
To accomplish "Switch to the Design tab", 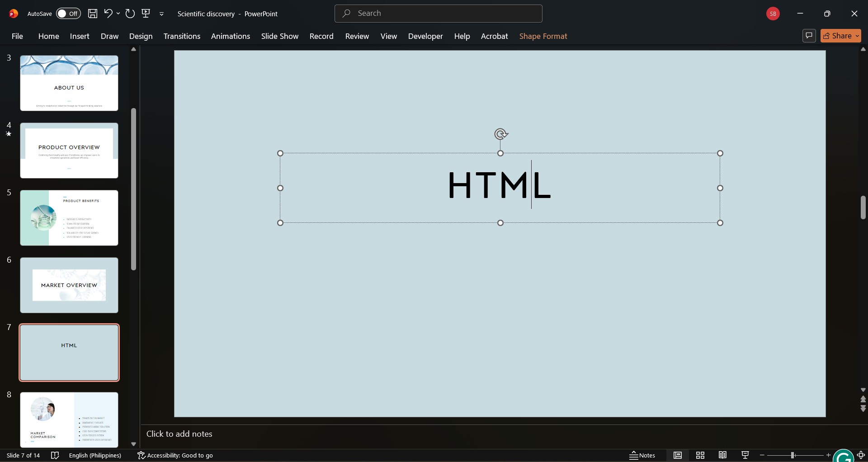I will (141, 36).
